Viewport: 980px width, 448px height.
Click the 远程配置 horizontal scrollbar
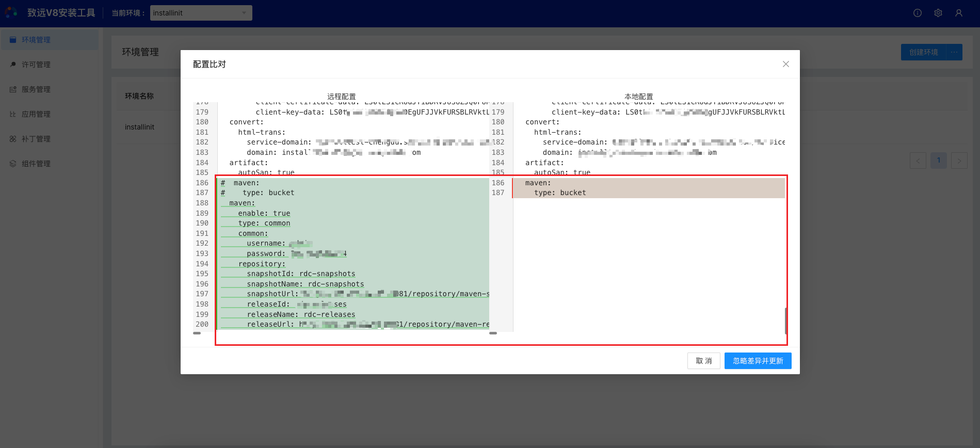click(197, 333)
